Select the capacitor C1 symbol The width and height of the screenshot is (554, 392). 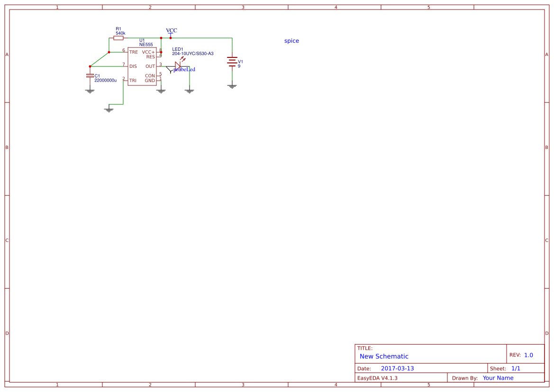tap(90, 76)
